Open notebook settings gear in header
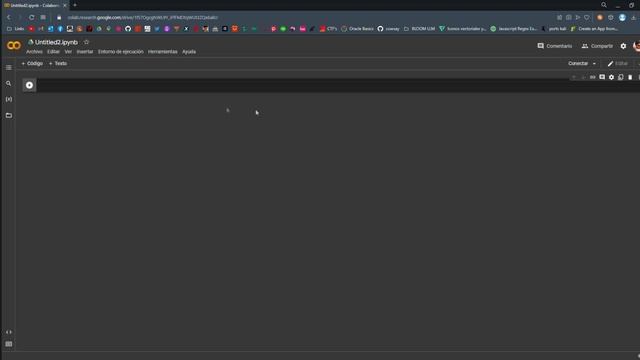The image size is (640, 360). 623,46
